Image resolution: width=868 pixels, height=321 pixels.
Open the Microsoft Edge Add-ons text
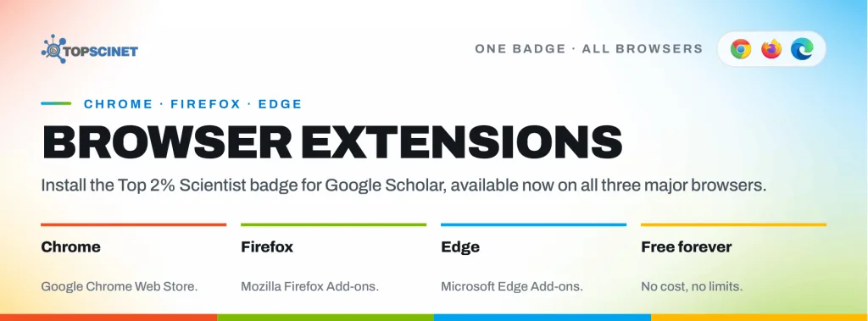pyautogui.click(x=512, y=286)
